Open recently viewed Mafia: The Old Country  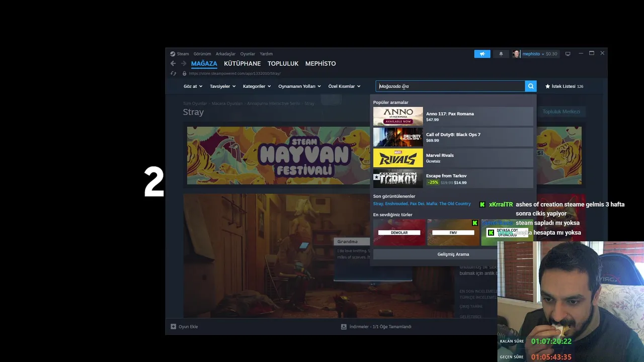point(449,204)
